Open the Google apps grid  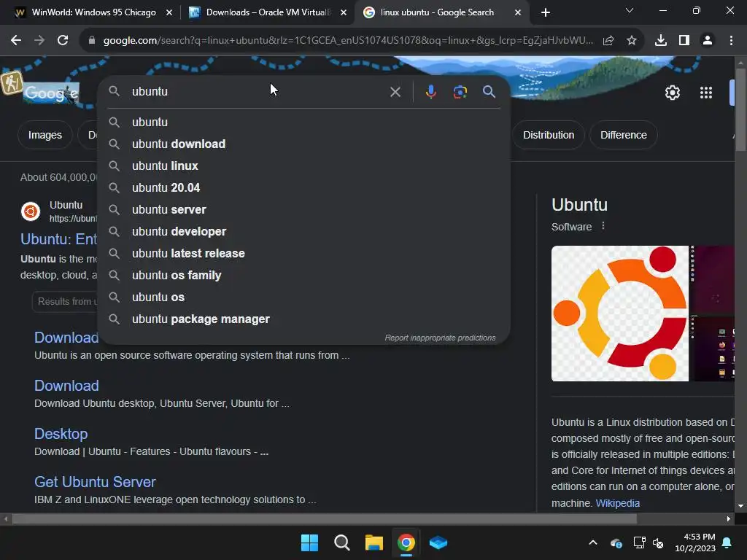(706, 93)
